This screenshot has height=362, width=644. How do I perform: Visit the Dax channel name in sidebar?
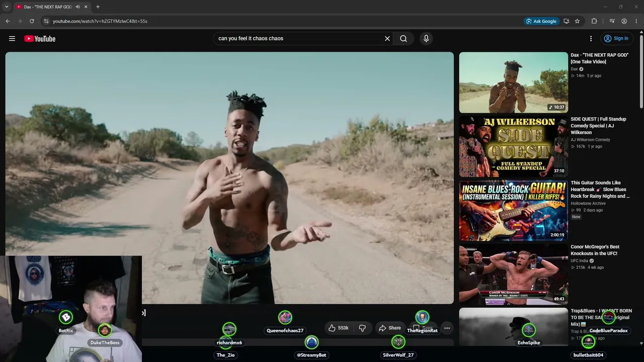tap(574, 69)
